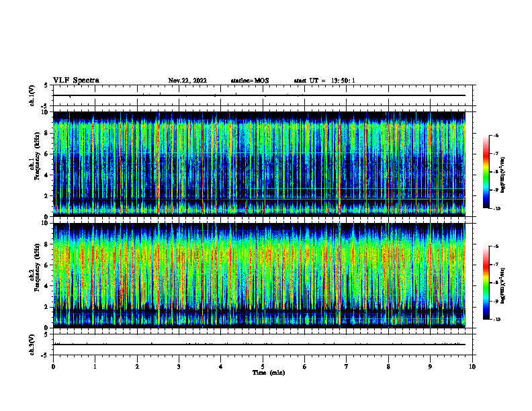This screenshot has width=532, height=411.
Task: Click time axis tick label "2"
Action: 137,367
